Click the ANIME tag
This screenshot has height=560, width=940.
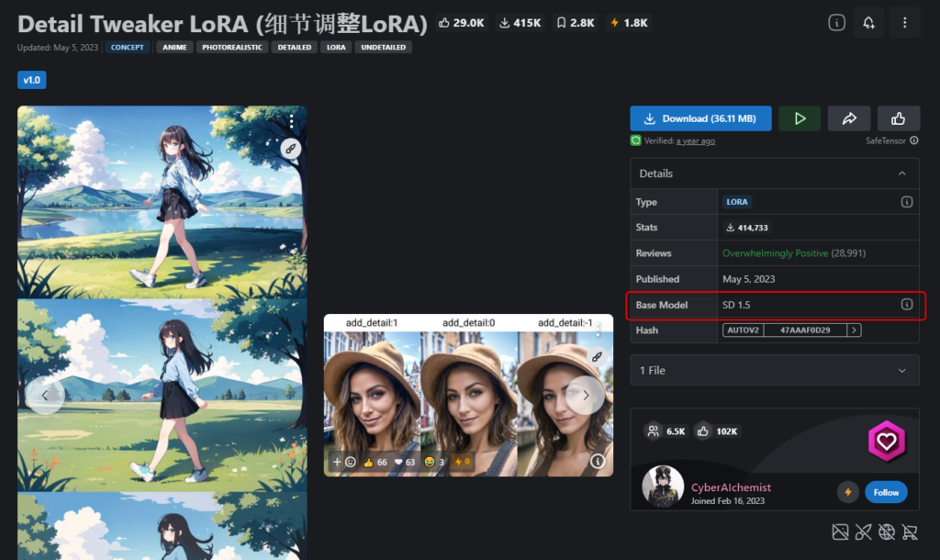pyautogui.click(x=174, y=48)
